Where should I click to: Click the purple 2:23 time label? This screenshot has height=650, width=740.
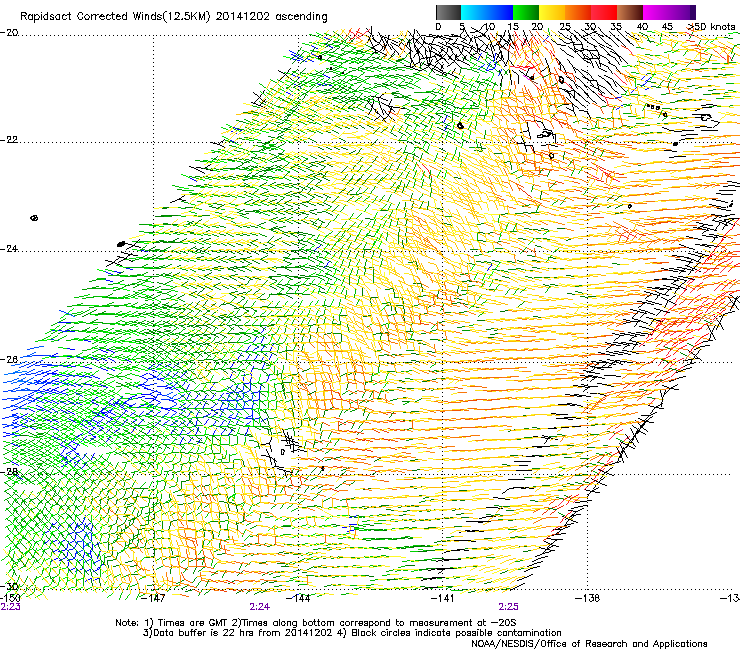point(10,607)
